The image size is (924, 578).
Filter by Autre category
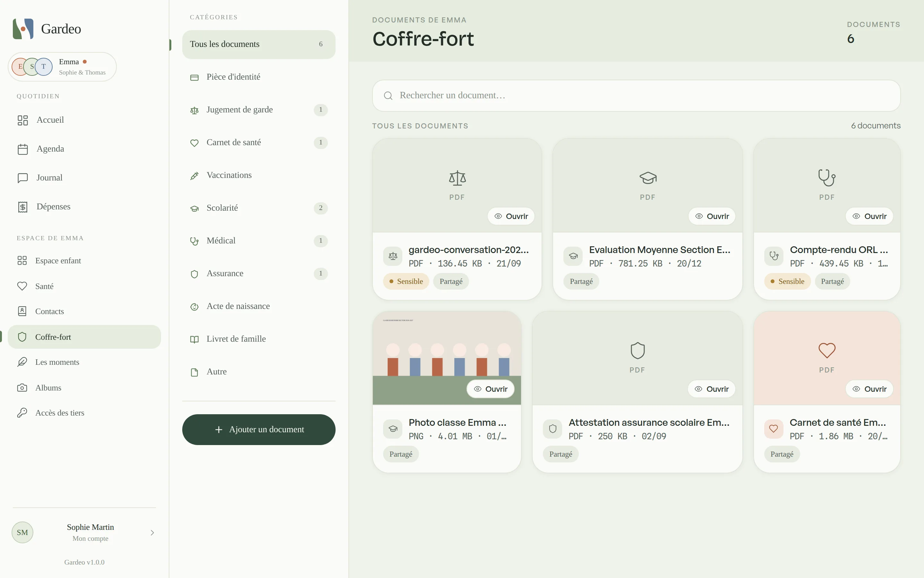coord(259,372)
